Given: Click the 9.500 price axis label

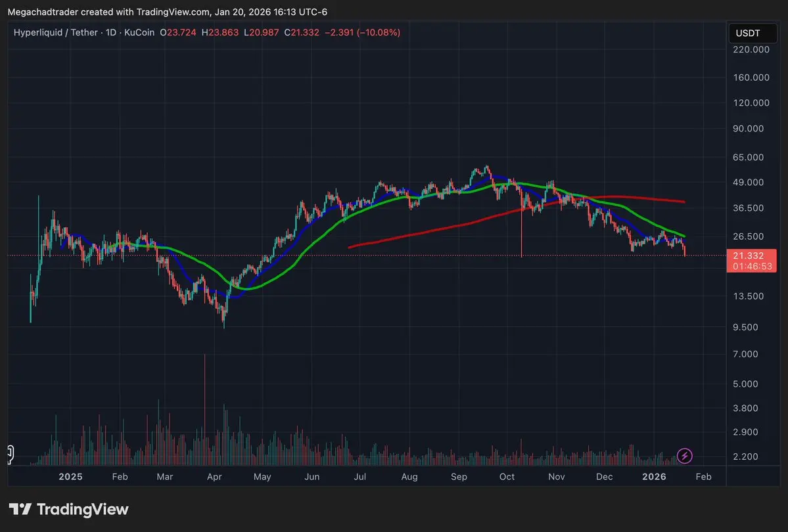Looking at the screenshot, I should (745, 327).
